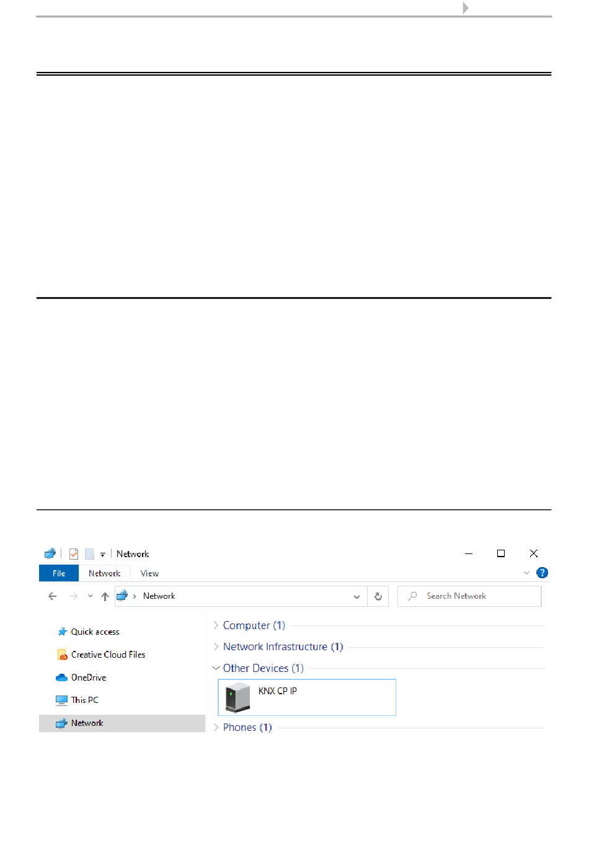Collapse the Other Devices (1) group
589x868 pixels.
coord(216,668)
